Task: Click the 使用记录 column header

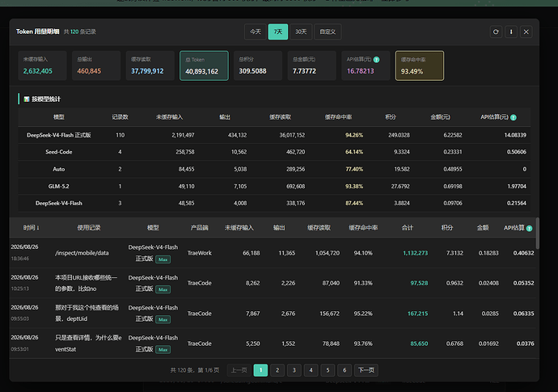Action: coord(89,228)
